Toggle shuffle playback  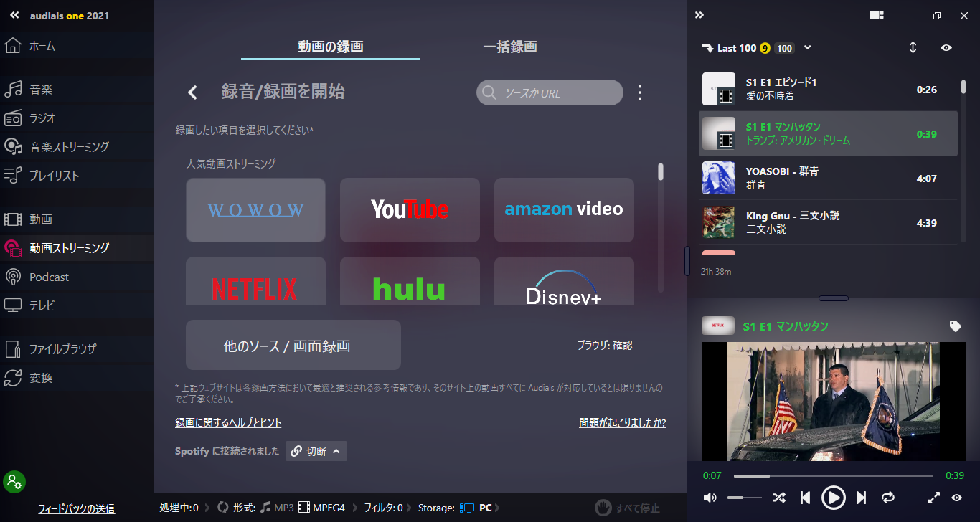pyautogui.click(x=778, y=498)
